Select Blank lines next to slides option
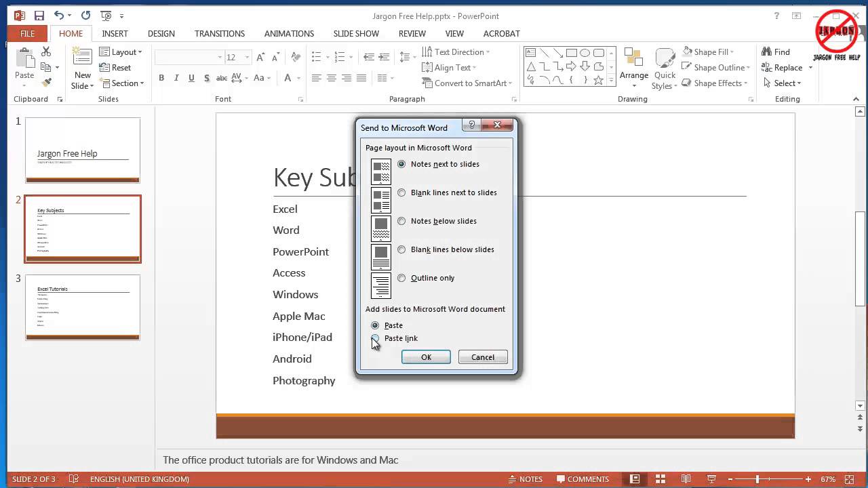 coord(402,192)
